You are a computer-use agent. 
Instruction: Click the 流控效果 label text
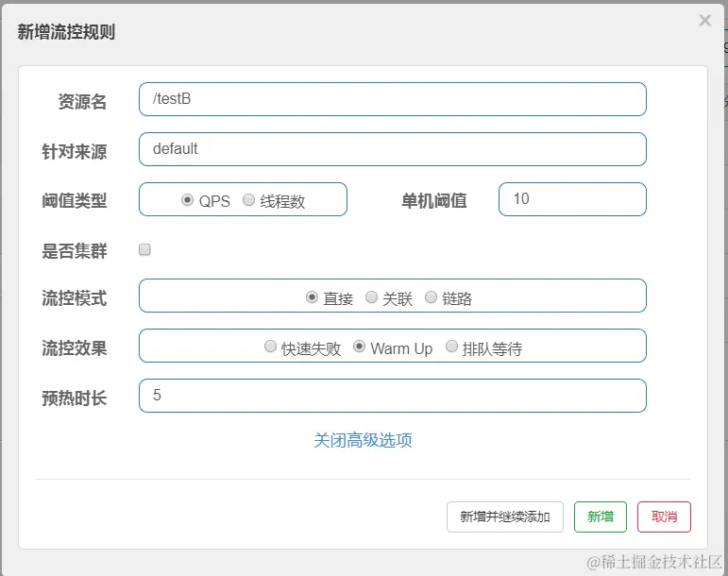[75, 348]
